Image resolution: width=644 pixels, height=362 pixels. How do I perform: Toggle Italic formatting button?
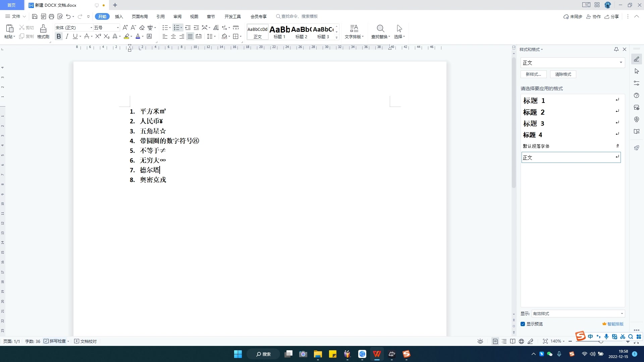tap(67, 36)
